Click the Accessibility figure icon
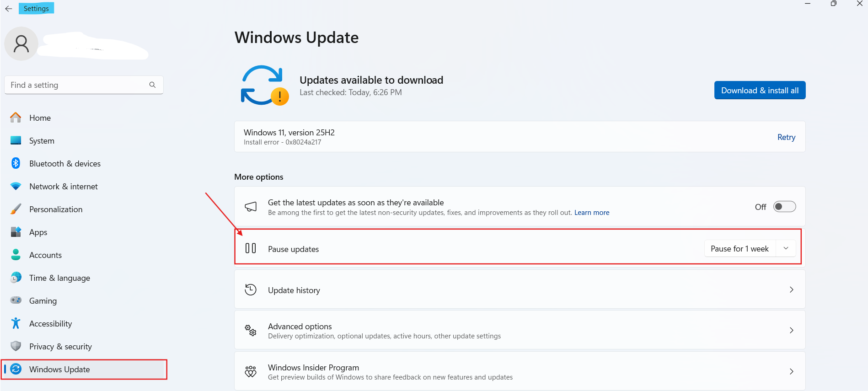Screen dimensions: 868x391 coord(16,323)
